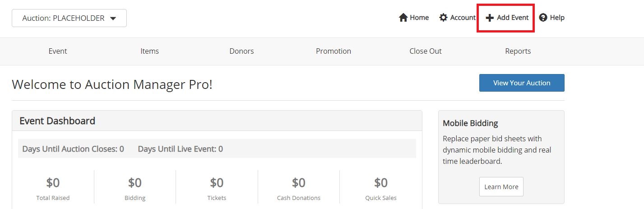644x209 pixels.
Task: Click the Total Raised $0 statistic
Action: point(53,188)
